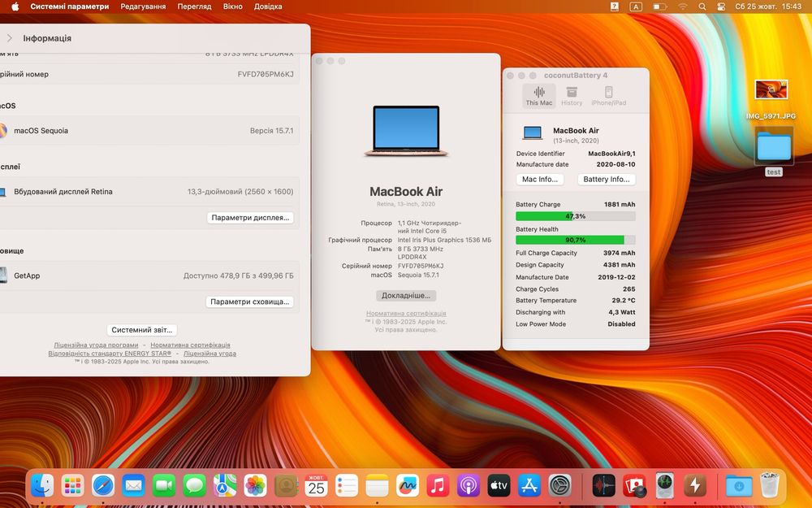Open FaceTime from the Dock
Viewport: 812px width, 508px height.
(164, 486)
